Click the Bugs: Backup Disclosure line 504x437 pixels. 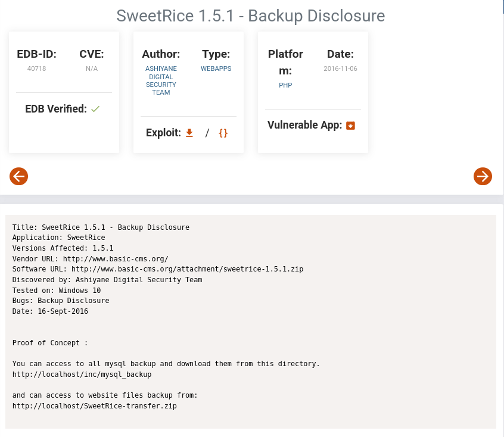(x=61, y=301)
